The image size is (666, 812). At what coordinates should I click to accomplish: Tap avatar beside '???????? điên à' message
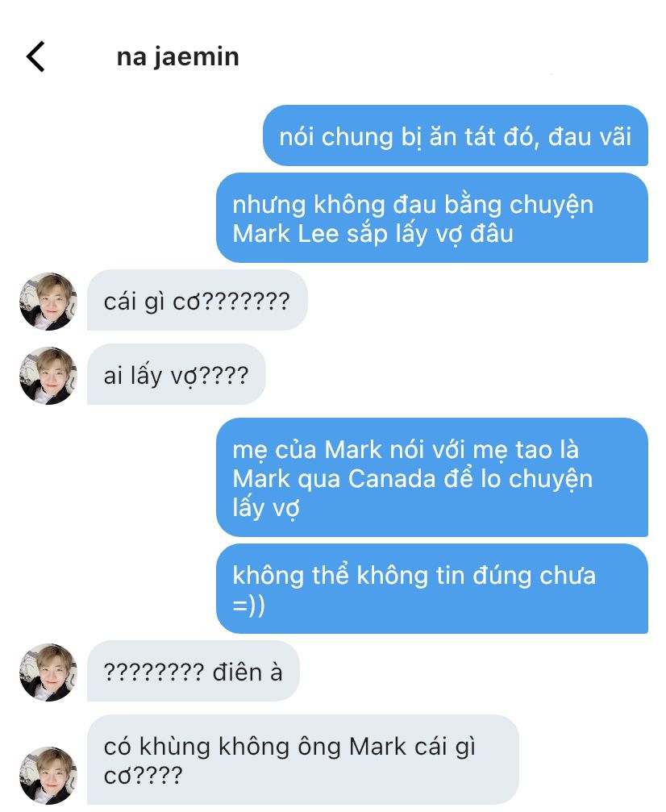pyautogui.click(x=48, y=673)
